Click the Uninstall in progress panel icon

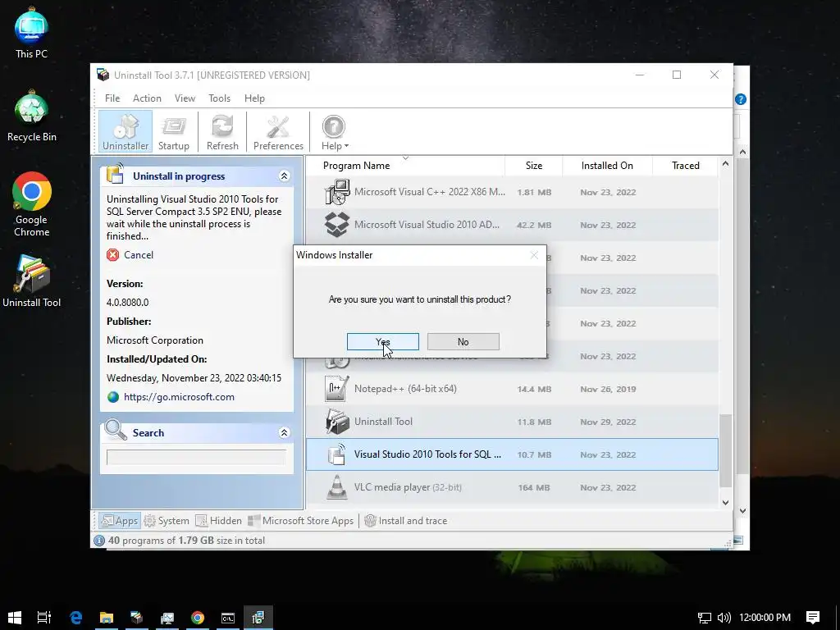click(115, 174)
